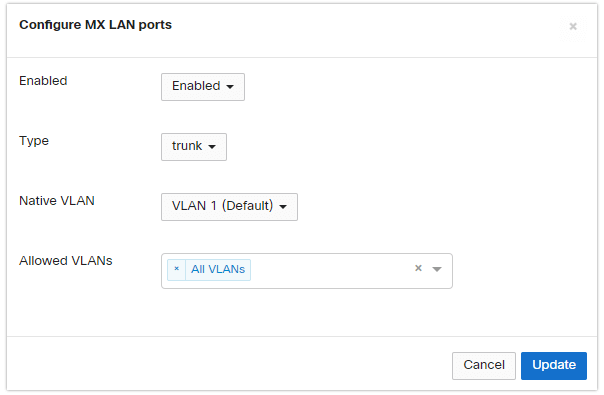Click the caret after VLAN 1 (Default)
This screenshot has height=395, width=604.
pos(283,207)
